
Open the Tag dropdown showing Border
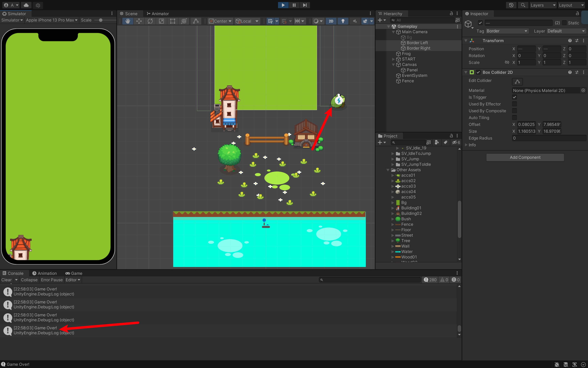click(507, 31)
